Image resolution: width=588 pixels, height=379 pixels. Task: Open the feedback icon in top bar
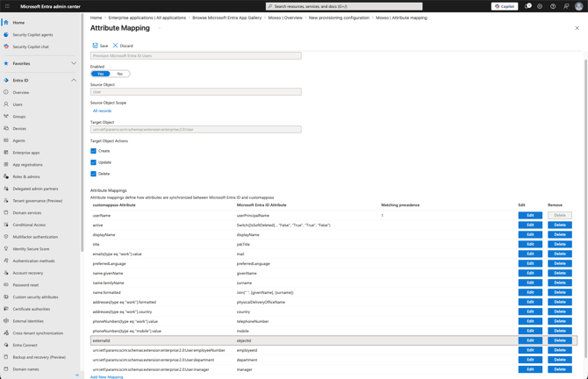pyautogui.click(x=566, y=6)
